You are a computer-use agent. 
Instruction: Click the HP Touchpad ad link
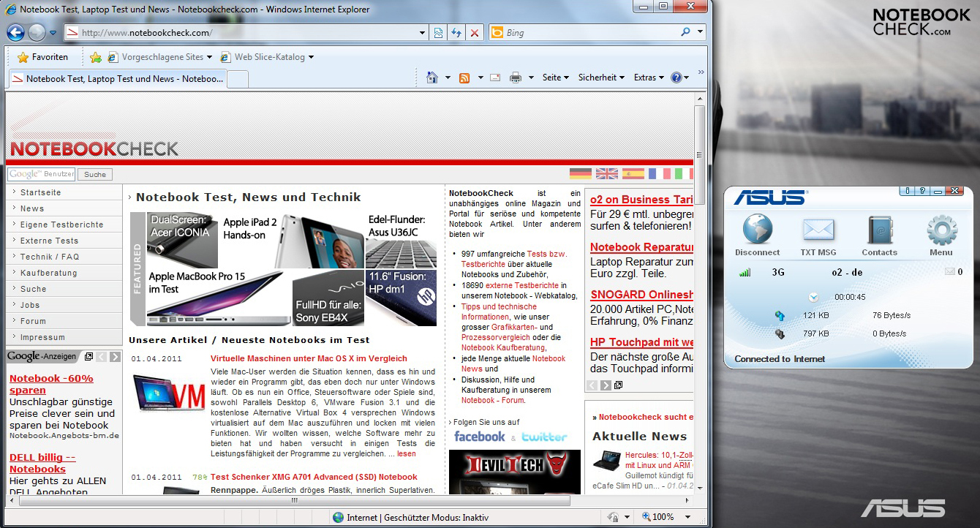(x=642, y=342)
